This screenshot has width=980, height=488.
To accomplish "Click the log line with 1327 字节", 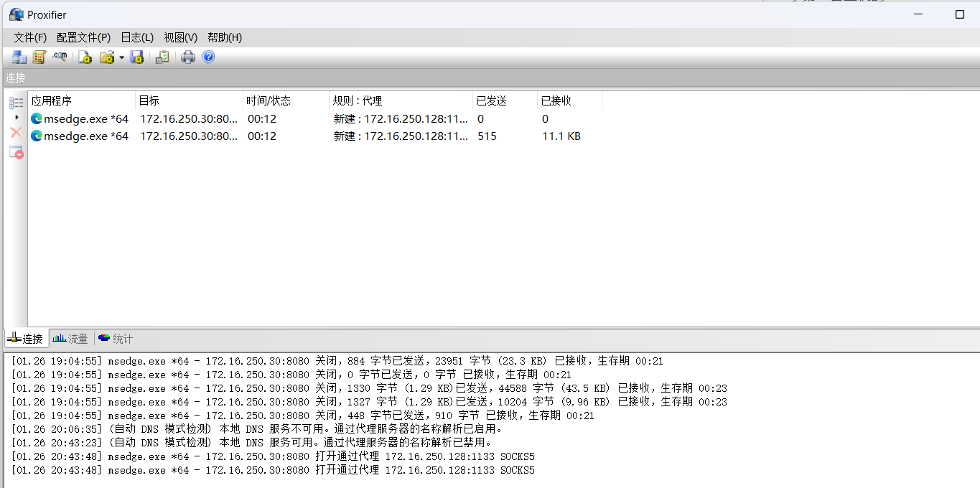I will tap(369, 402).
